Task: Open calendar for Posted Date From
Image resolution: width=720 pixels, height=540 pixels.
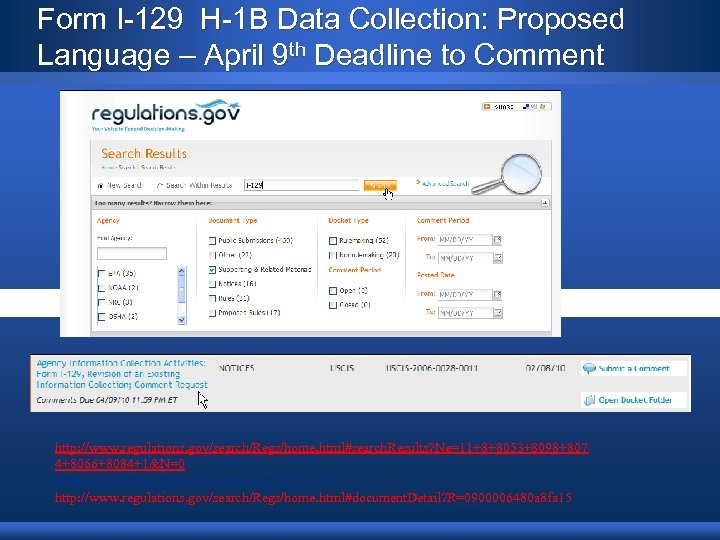Action: (498, 294)
